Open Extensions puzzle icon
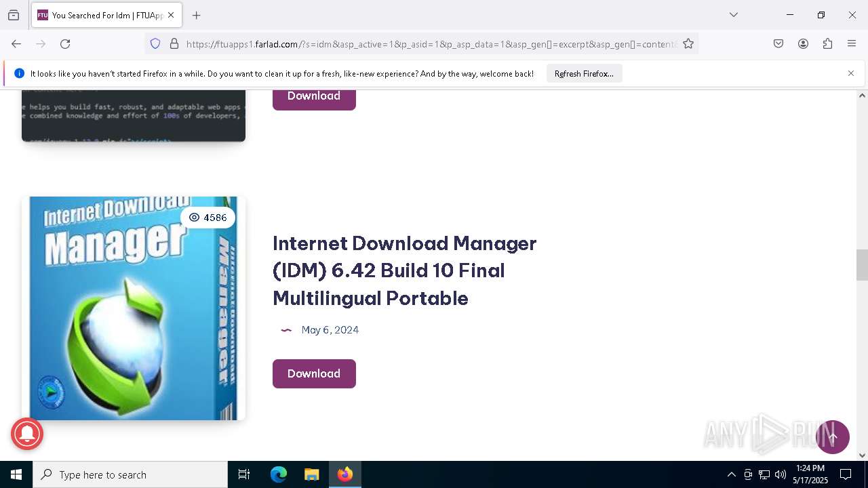 827,44
